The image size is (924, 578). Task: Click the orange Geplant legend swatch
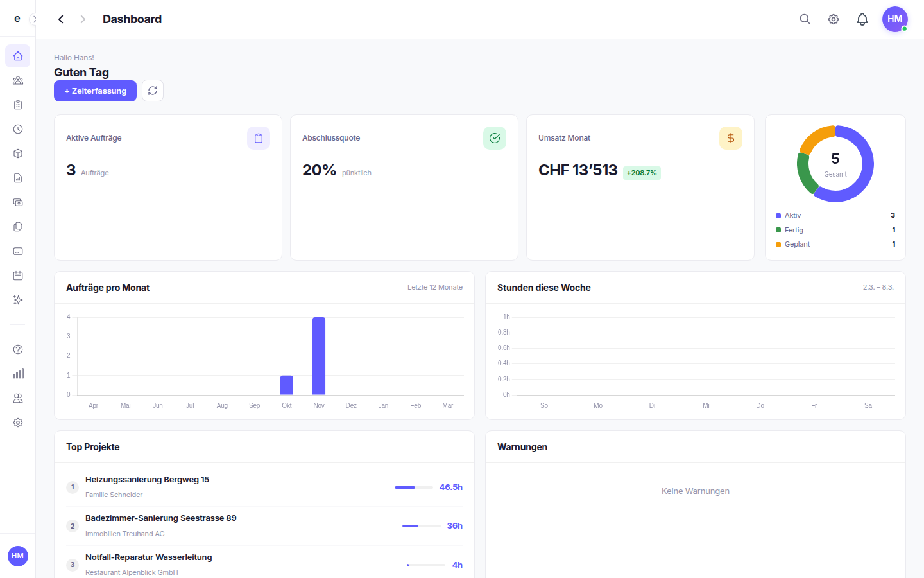778,245
